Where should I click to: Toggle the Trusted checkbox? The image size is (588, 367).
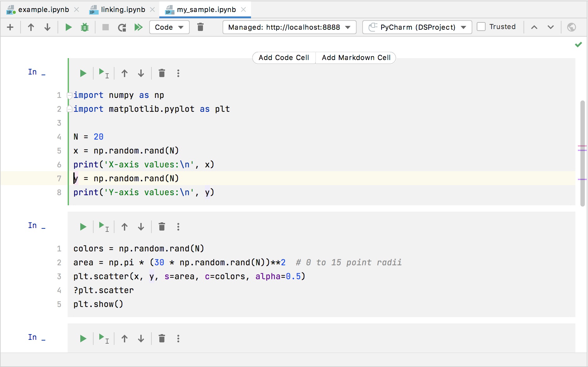481,27
